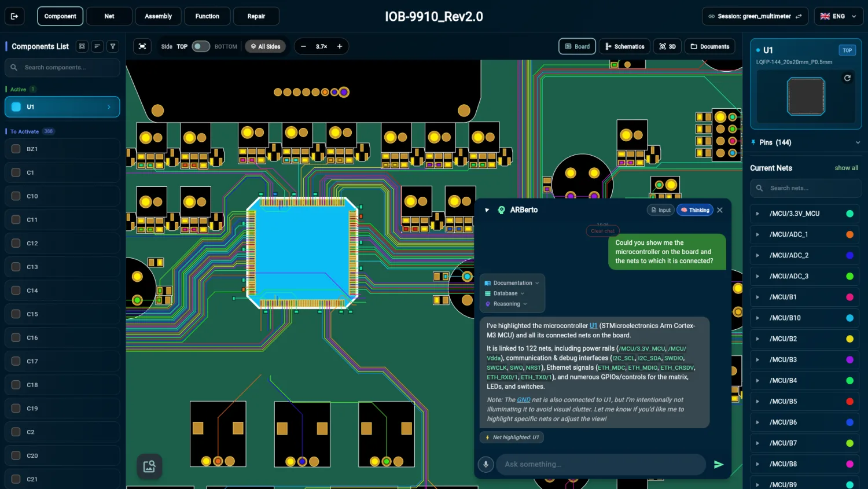868x489 pixels.
Task: Click the /MCU/ADC_1 orange color swatch
Action: pyautogui.click(x=849, y=234)
